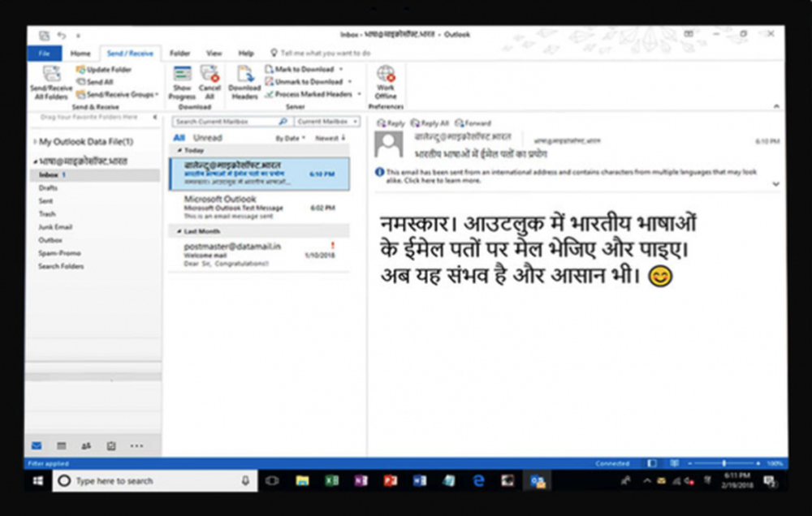Viewport: 812px width, 516px height.
Task: Click the sender avatar picture
Action: point(389,145)
